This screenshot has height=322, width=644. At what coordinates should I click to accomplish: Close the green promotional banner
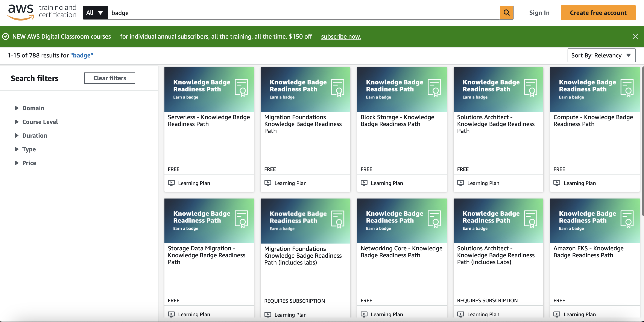(635, 37)
